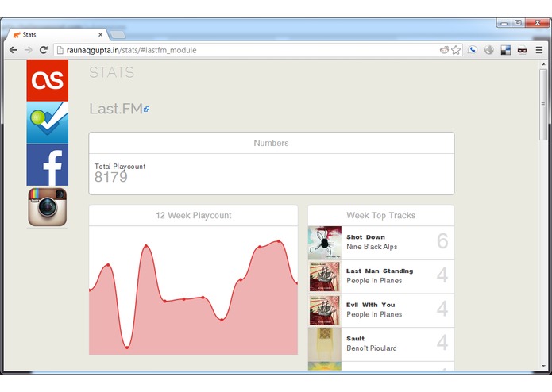Screen dimensions: 552x392
Task: Click the STATS page heading
Action: (112, 72)
